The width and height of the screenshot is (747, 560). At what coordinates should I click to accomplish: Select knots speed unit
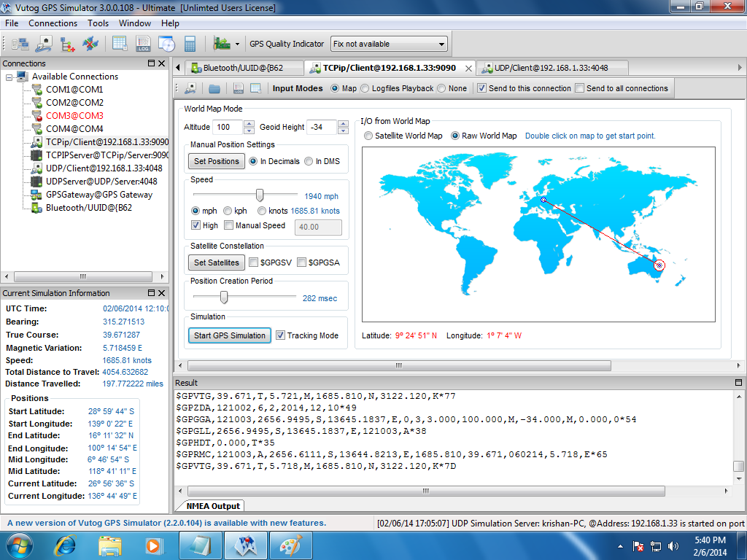click(x=262, y=211)
